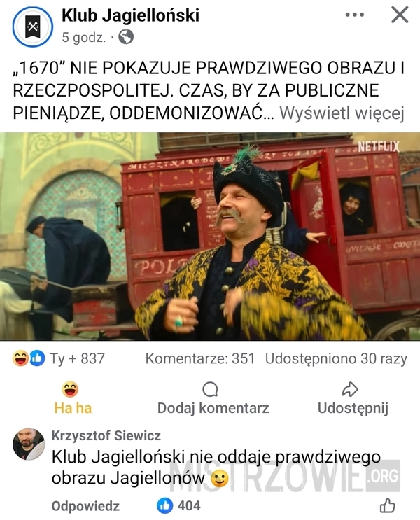
Task: View the 404 likes on the comment
Action: pyautogui.click(x=178, y=506)
